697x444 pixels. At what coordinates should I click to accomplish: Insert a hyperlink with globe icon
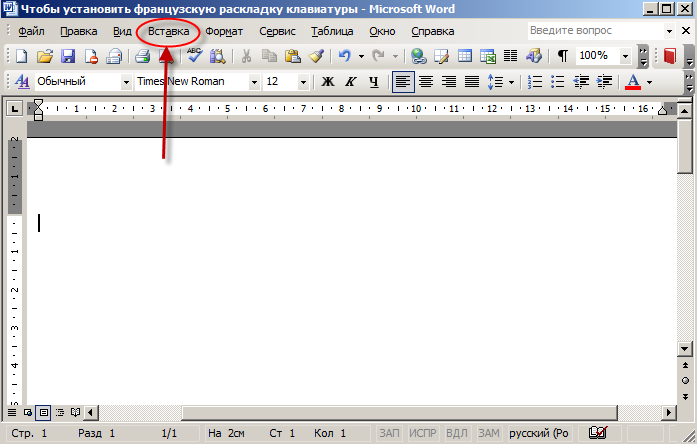tap(418, 56)
